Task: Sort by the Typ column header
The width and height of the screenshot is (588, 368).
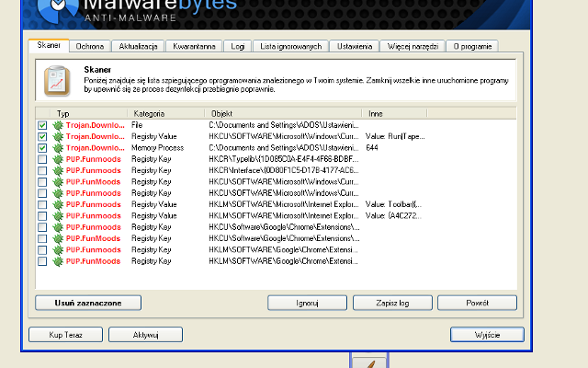Action: click(x=88, y=113)
